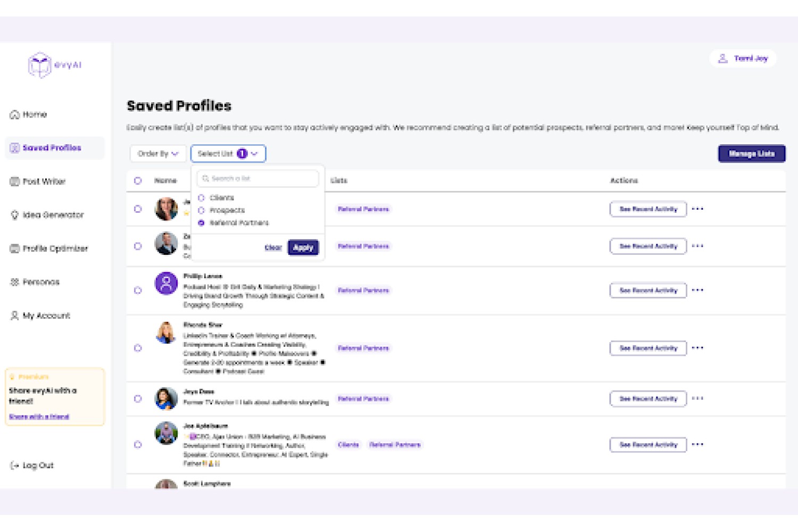Select the Prospects radio option
This screenshot has height=532, width=798.
[x=201, y=211]
